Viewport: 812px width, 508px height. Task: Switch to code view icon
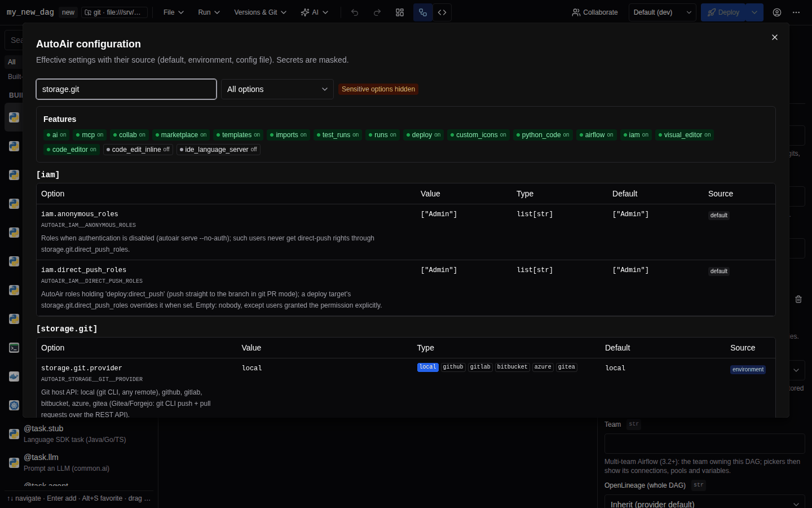pyautogui.click(x=442, y=12)
